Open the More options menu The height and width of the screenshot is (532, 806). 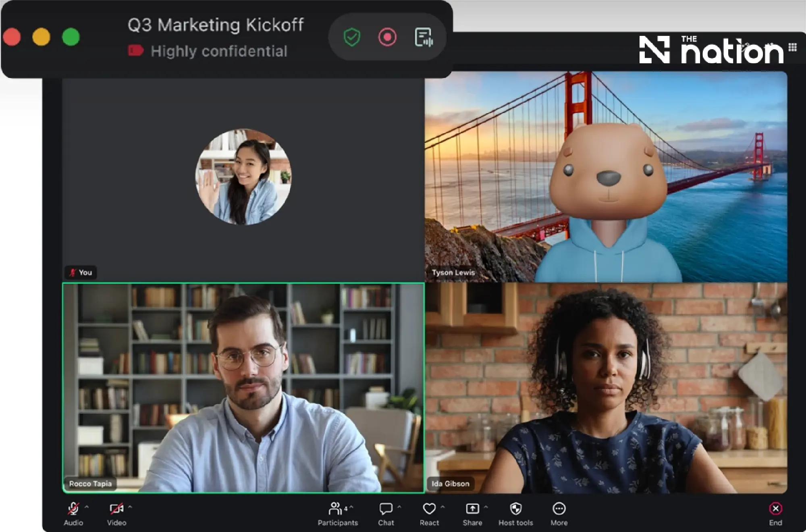(559, 514)
